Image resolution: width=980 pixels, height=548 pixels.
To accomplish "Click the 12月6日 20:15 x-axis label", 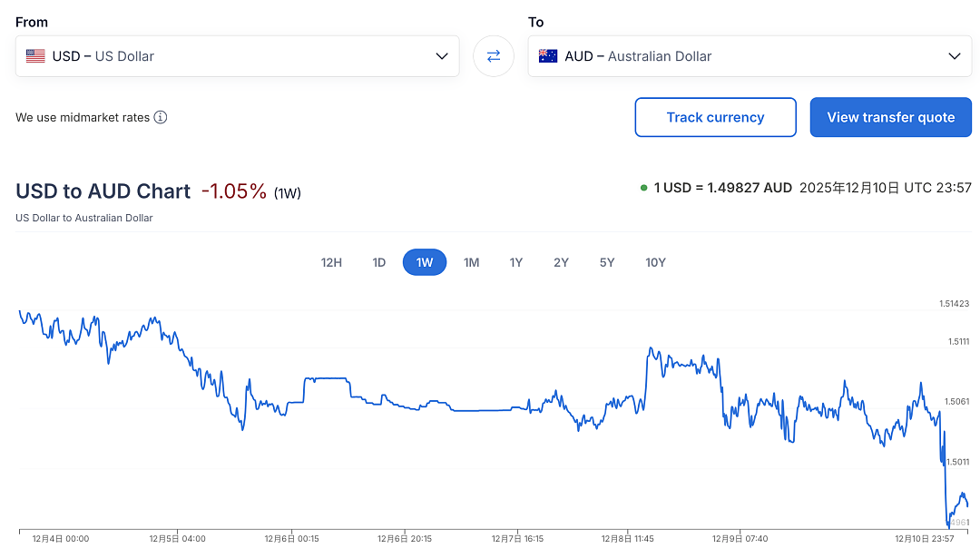I will pos(405,539).
